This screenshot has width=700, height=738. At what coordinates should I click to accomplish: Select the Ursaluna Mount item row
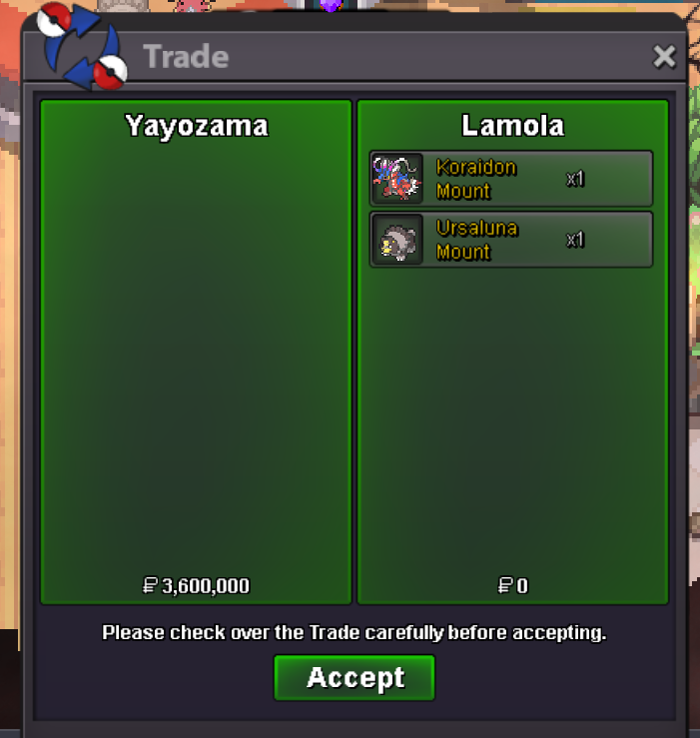511,240
